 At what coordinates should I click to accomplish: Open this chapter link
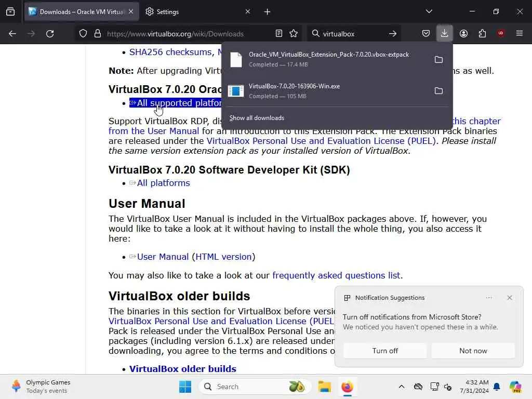(477, 121)
